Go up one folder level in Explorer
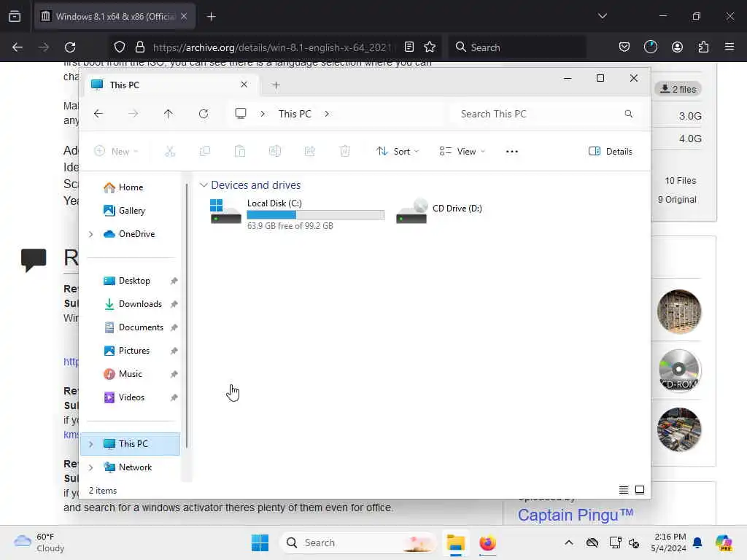The image size is (747, 560). coord(169,114)
